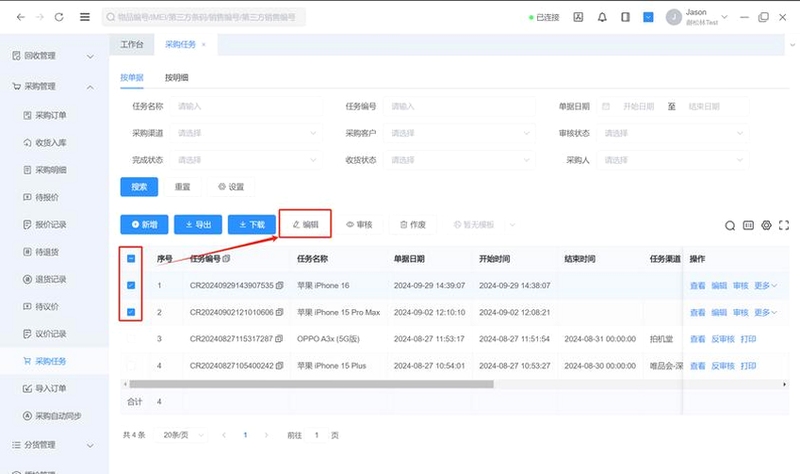Screen dimensions: 800x474
Task: Copy task number CR20240902121010606 via copy icon
Action: pyautogui.click(x=279, y=312)
